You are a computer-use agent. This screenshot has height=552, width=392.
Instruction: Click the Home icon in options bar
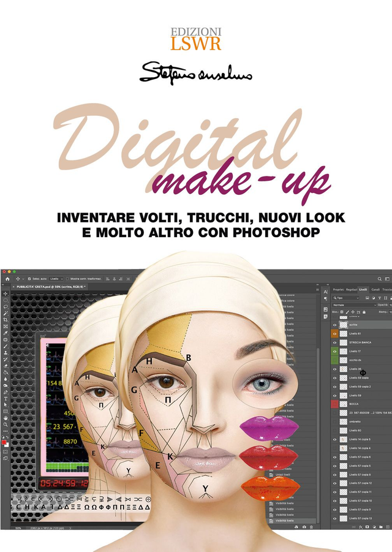click(x=7, y=278)
